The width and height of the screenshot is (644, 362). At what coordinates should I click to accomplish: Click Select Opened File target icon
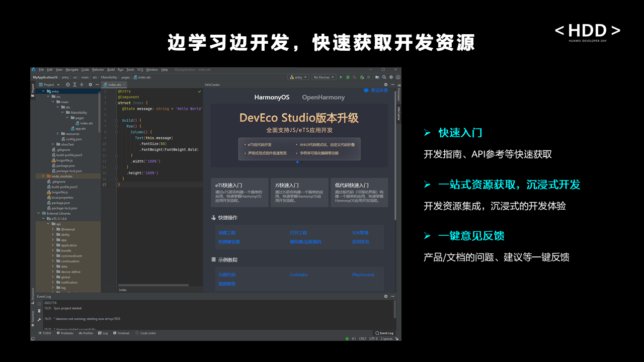(68, 84)
